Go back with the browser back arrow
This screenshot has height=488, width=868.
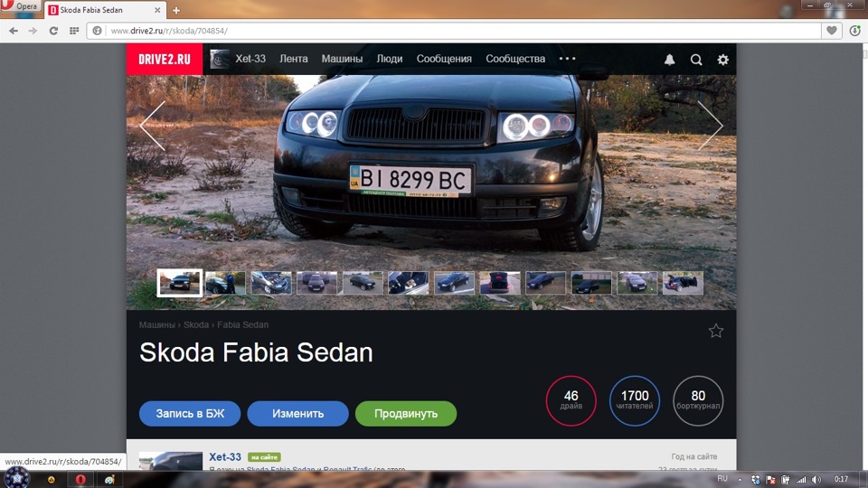click(x=14, y=31)
